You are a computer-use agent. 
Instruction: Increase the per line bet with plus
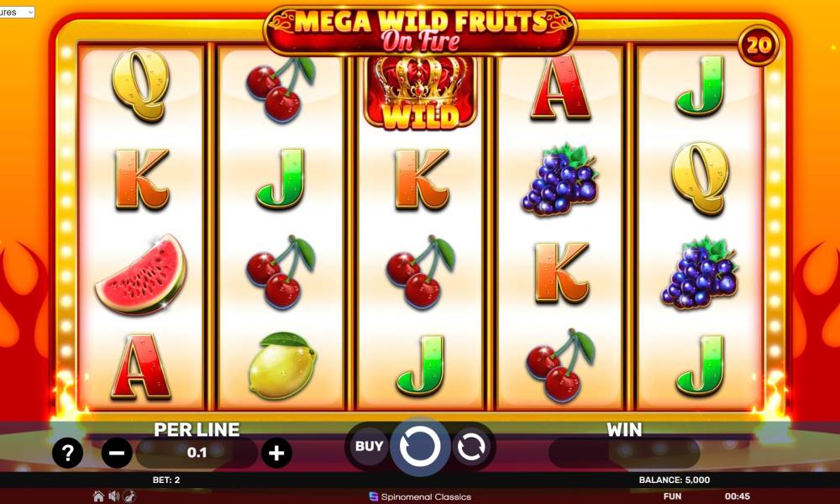coord(276,453)
